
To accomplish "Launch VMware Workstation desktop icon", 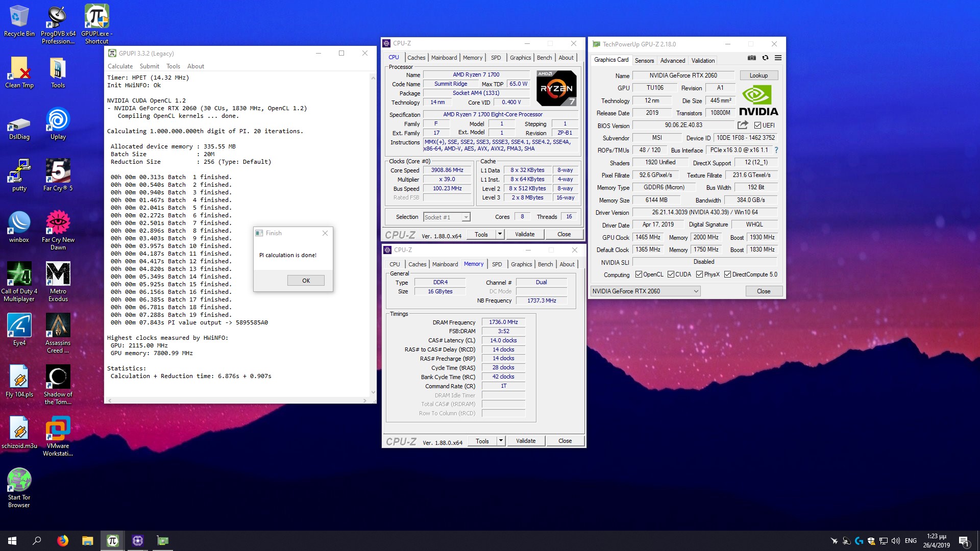I will pos(58,437).
